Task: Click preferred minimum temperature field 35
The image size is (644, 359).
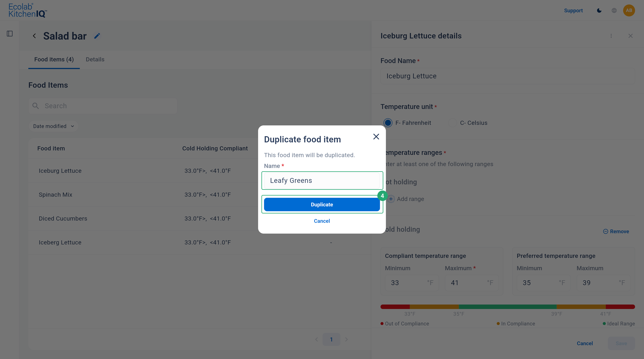Action: [543, 283]
